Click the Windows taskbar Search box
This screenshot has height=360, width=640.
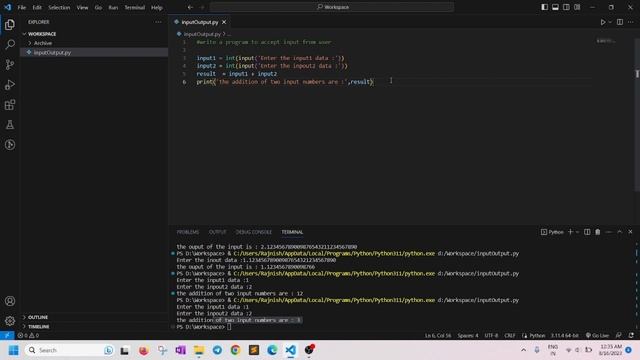pos(69,350)
